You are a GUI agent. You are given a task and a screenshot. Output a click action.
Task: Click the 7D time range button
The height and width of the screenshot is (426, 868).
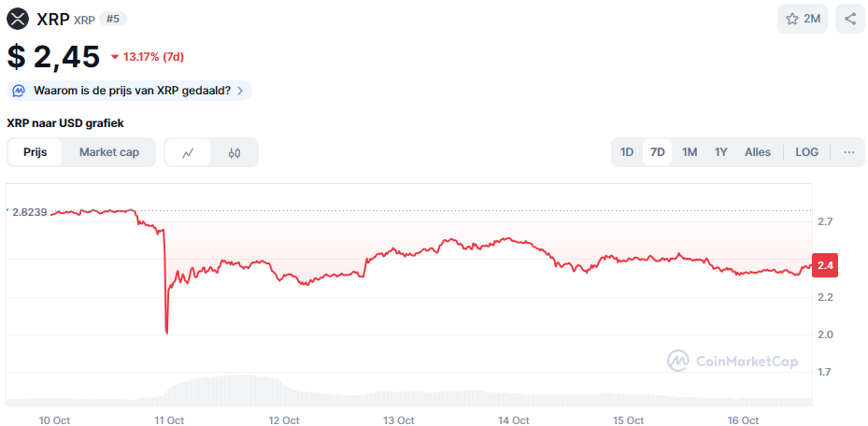tap(658, 152)
